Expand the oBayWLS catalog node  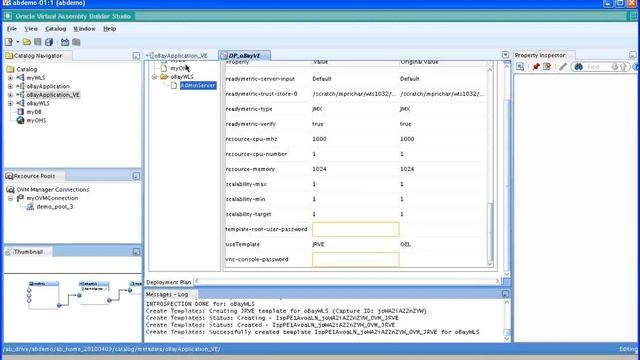tap(10, 103)
